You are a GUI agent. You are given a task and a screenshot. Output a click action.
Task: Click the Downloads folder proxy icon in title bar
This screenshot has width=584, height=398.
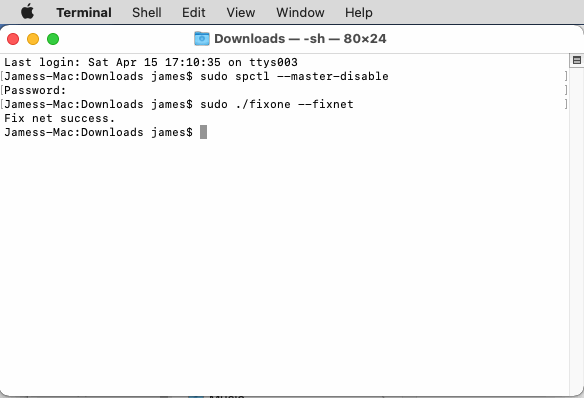coord(202,39)
